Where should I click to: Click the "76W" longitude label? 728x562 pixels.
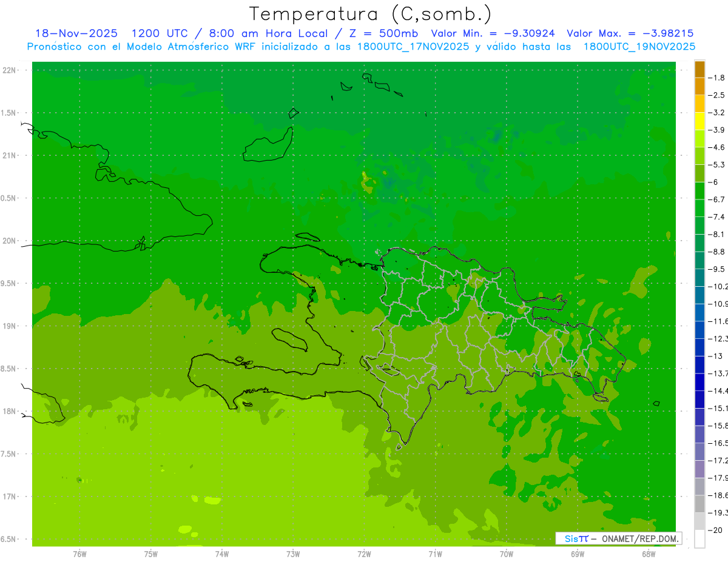(x=79, y=554)
